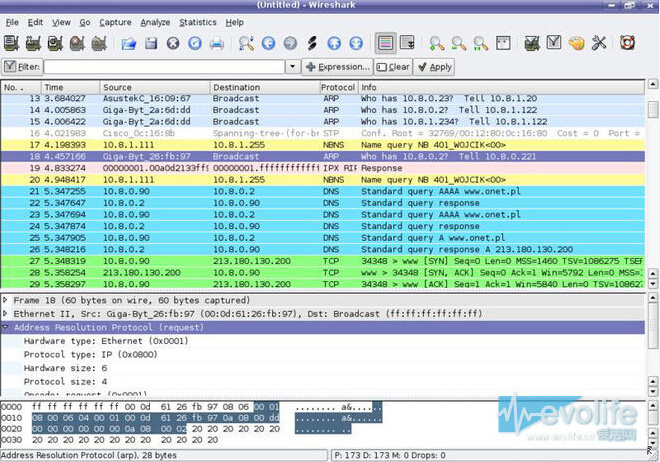Screen dimensions: 660x462
Task: Open the capture options toolbar icon
Action: tap(33, 43)
